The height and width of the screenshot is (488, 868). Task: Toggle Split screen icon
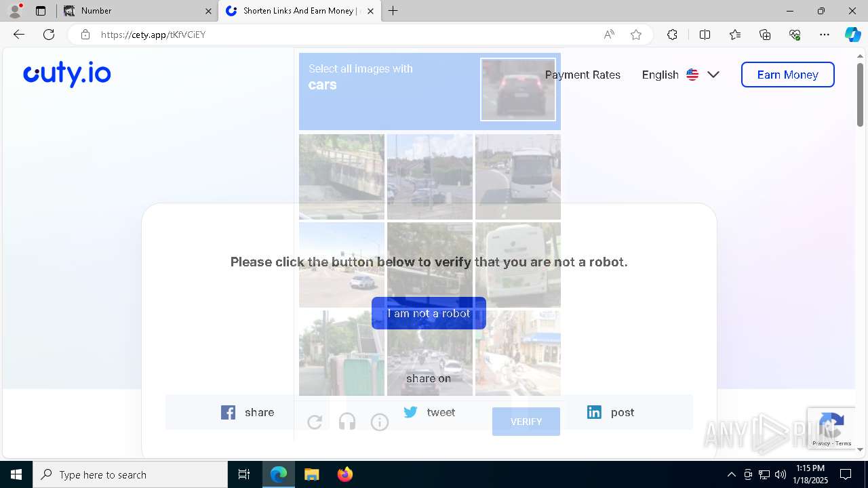tap(705, 35)
